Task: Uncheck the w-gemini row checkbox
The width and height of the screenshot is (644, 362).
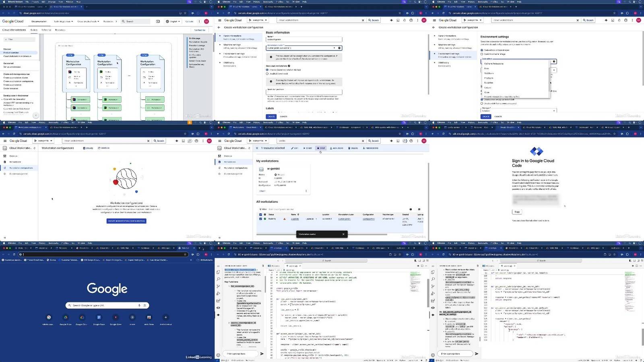Action: tap(260, 219)
